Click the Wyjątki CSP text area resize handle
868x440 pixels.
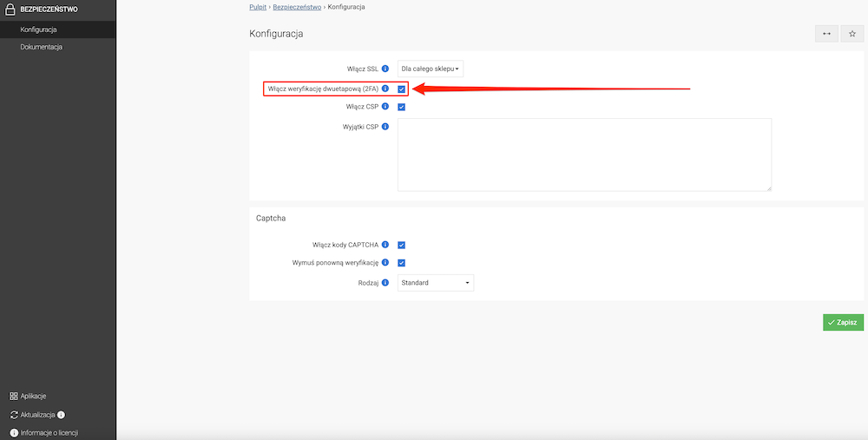(x=768, y=188)
